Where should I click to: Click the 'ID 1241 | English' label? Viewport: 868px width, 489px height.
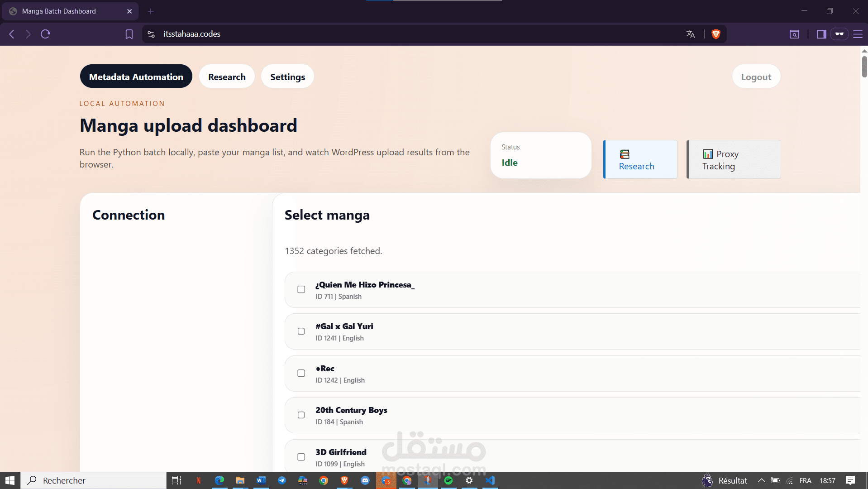[339, 338]
